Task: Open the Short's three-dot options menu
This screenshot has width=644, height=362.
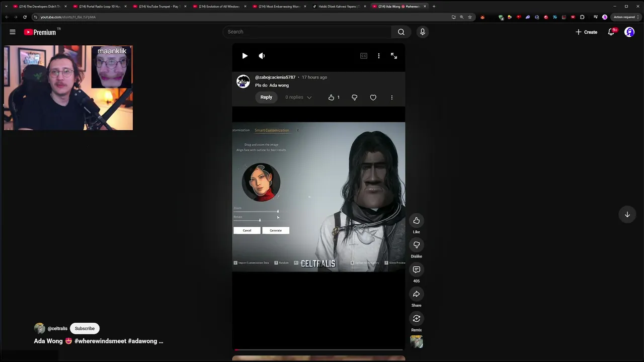Action: [x=379, y=56]
